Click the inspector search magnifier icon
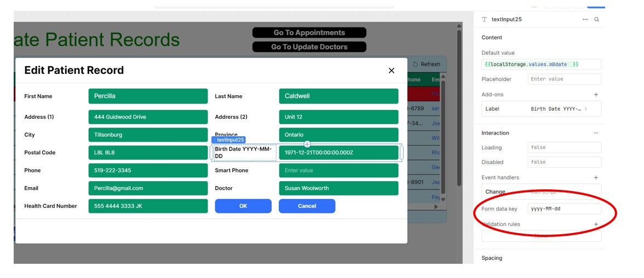644x278 pixels. 596,19
